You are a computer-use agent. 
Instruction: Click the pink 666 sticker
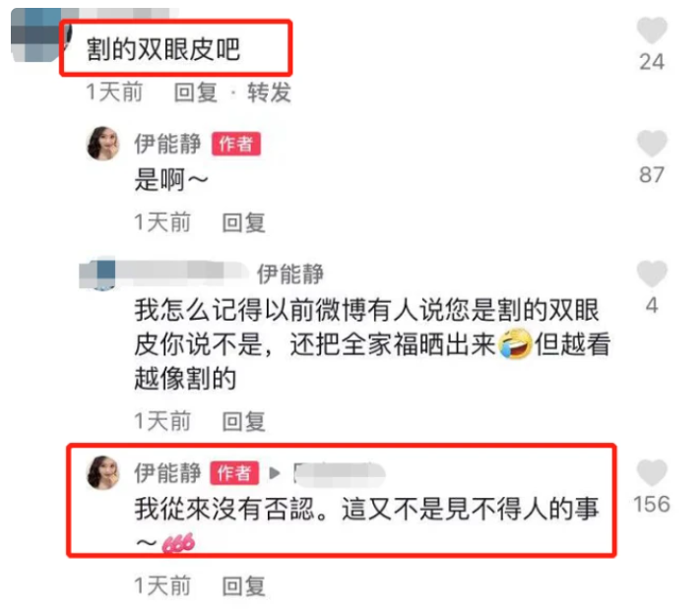point(178,543)
